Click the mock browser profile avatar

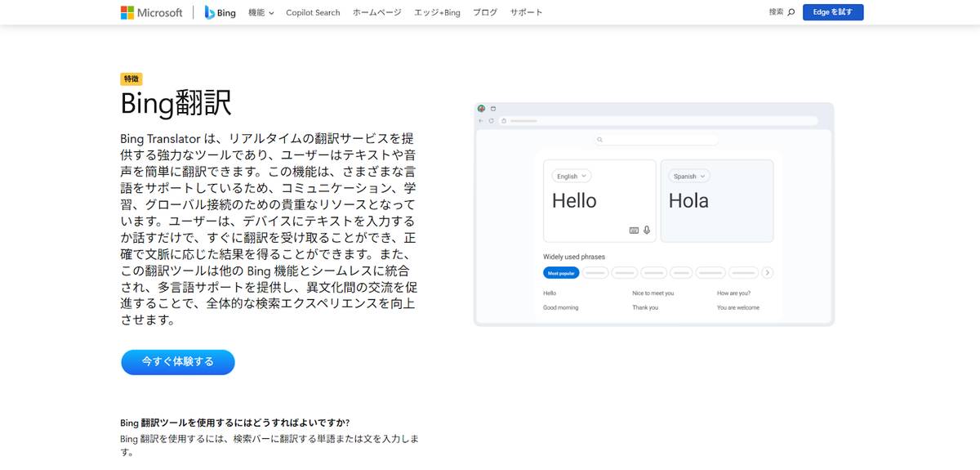(x=481, y=109)
